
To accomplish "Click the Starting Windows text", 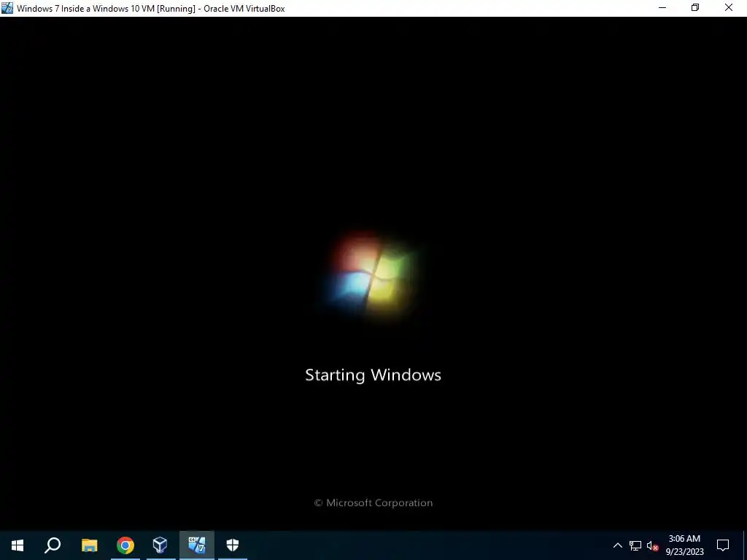I will pyautogui.click(x=373, y=376).
